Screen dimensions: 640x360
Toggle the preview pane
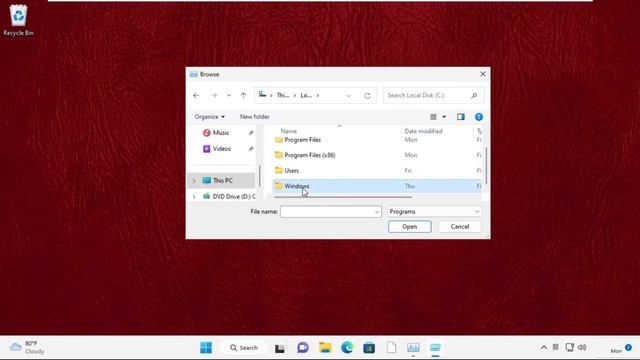click(x=461, y=117)
